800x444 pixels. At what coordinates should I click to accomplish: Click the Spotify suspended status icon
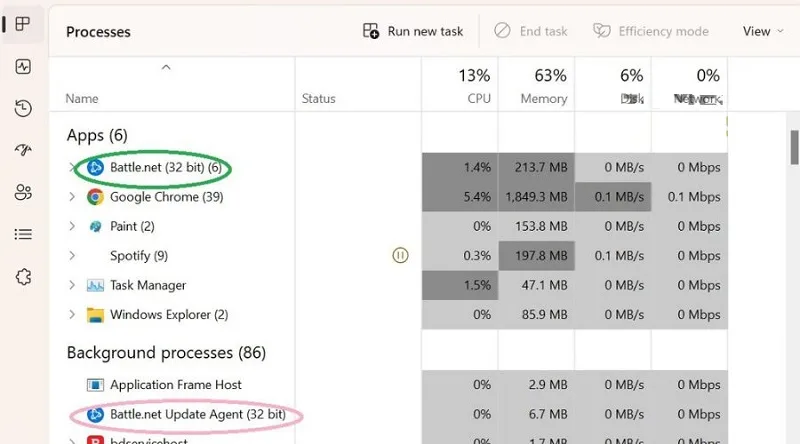click(x=400, y=255)
